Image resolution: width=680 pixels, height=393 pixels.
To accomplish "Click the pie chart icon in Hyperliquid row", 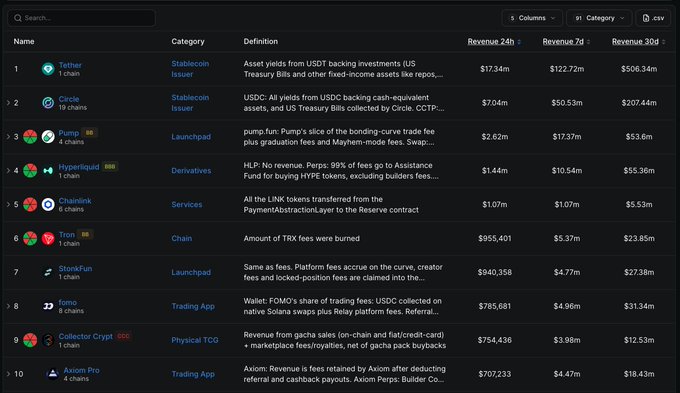I will (30, 170).
